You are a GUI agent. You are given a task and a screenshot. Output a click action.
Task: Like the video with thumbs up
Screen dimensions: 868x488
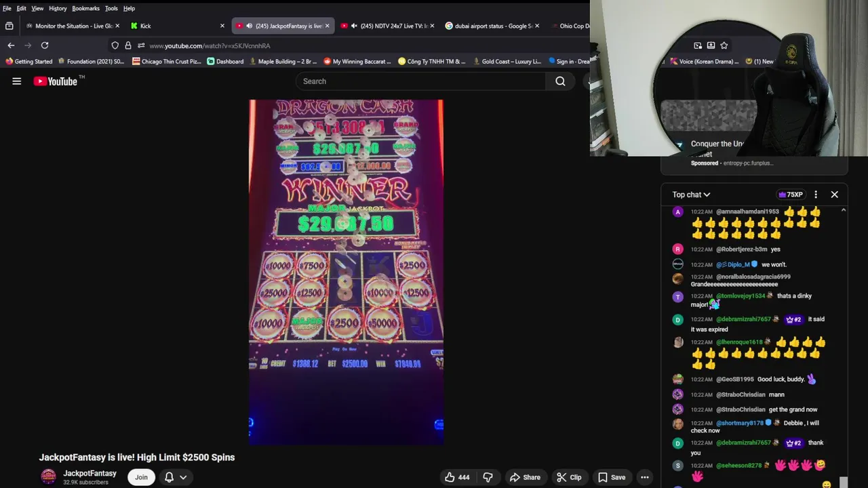coord(457,477)
